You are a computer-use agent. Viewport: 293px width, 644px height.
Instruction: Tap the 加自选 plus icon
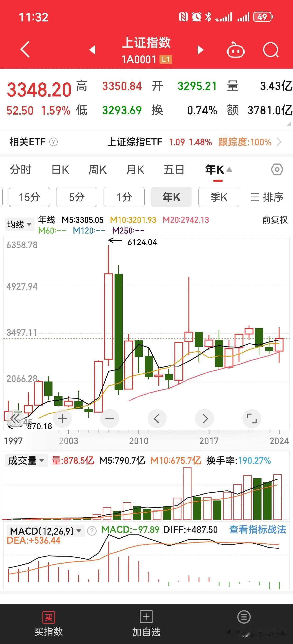pos(146,617)
